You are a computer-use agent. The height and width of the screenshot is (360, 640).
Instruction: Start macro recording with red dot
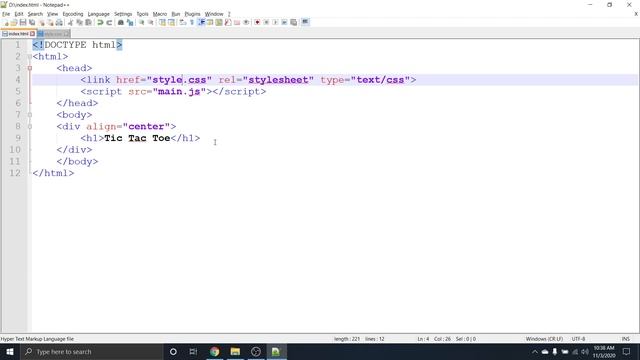coord(257,22)
